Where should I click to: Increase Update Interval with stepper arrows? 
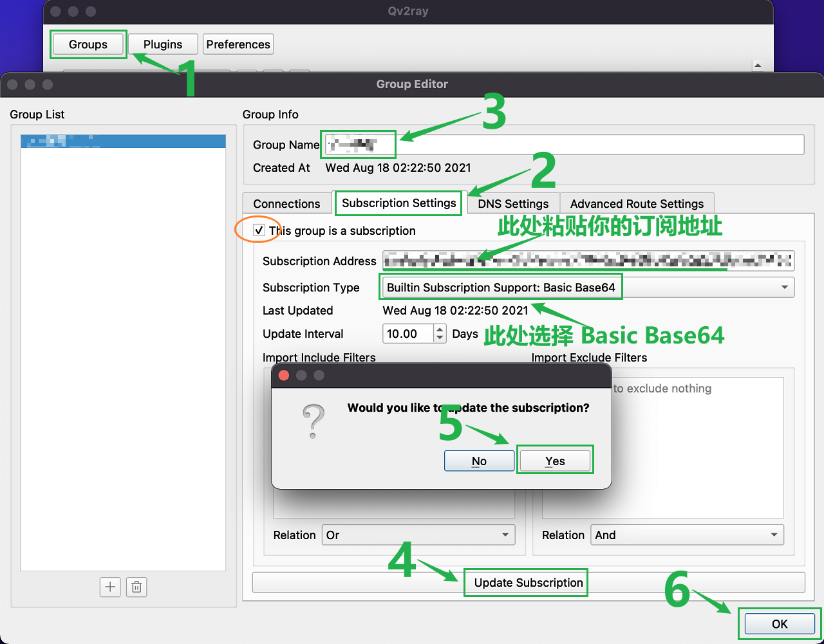tap(440, 329)
